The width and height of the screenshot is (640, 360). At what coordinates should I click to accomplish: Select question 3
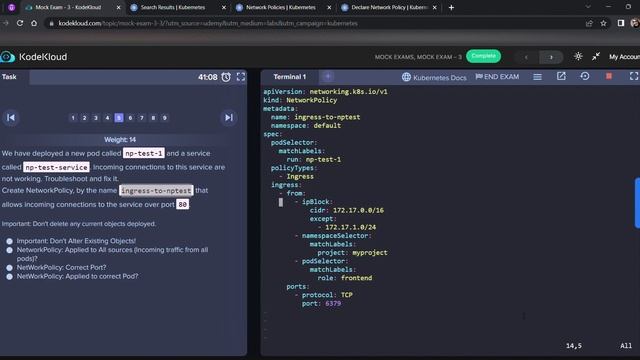click(96, 118)
